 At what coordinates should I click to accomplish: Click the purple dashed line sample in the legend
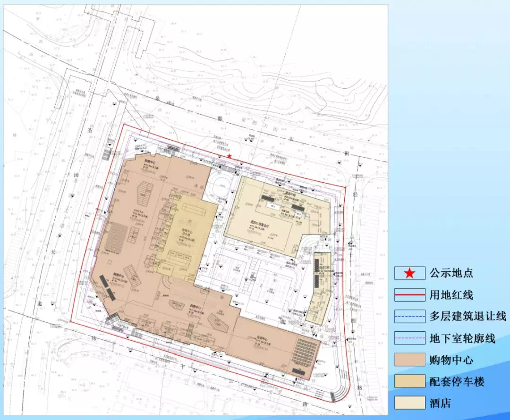[x=409, y=338]
